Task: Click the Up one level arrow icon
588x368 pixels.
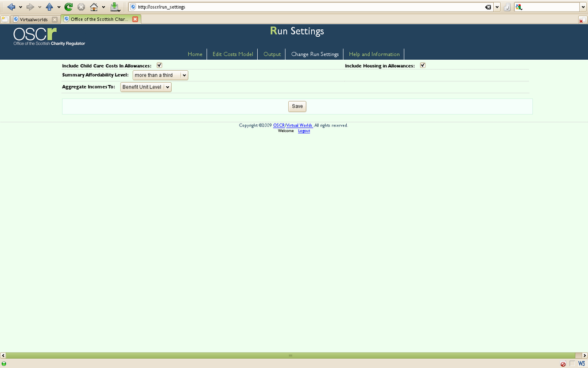Action: (49, 7)
